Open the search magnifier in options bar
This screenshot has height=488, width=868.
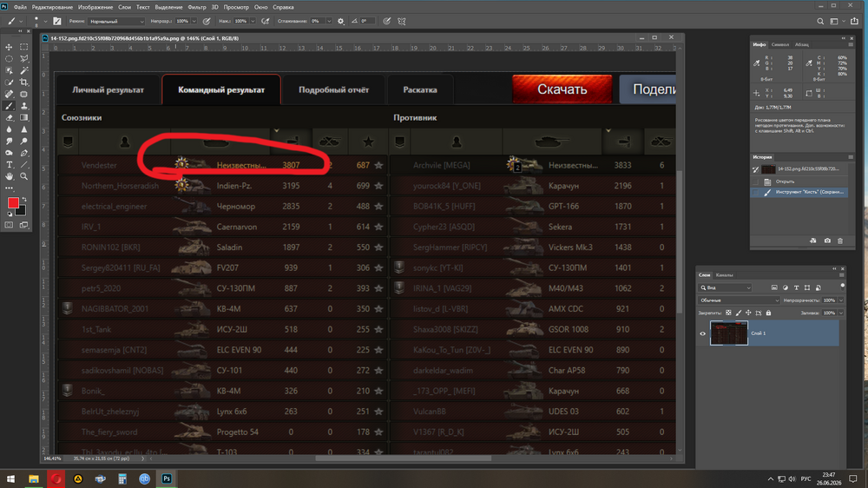(820, 21)
